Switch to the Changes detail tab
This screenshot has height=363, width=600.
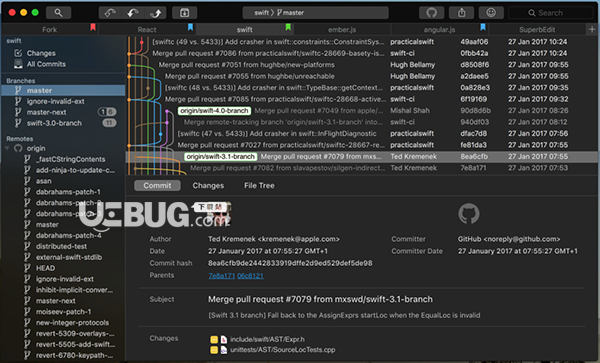coord(208,186)
